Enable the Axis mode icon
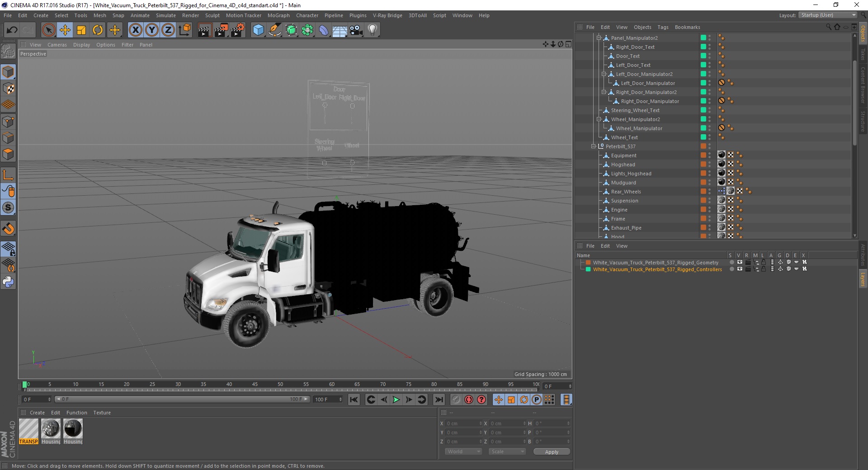This screenshot has height=470, width=868. click(x=8, y=175)
